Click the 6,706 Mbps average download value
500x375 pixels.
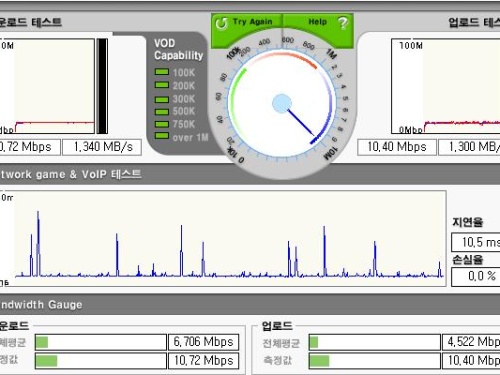coord(204,342)
